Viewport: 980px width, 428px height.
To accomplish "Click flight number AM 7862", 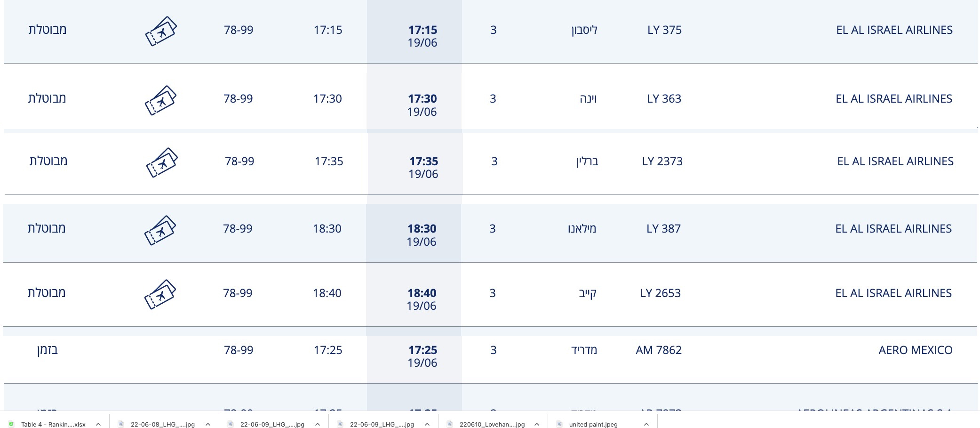I will (x=658, y=350).
